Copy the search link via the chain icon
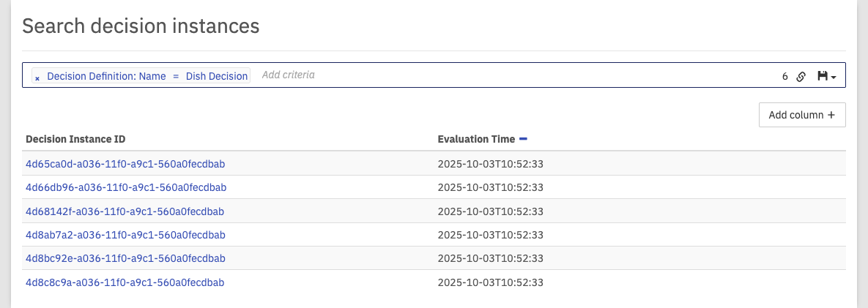The image size is (868, 308). pos(801,76)
